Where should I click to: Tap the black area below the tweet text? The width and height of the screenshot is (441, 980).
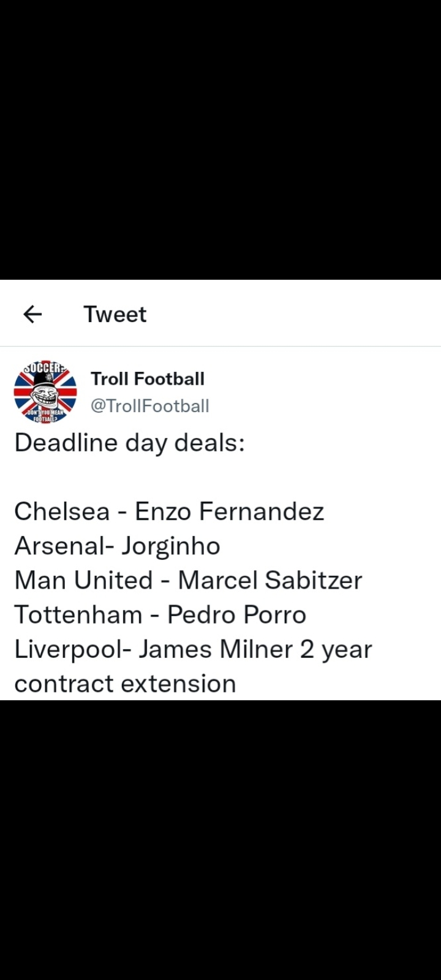click(x=221, y=840)
